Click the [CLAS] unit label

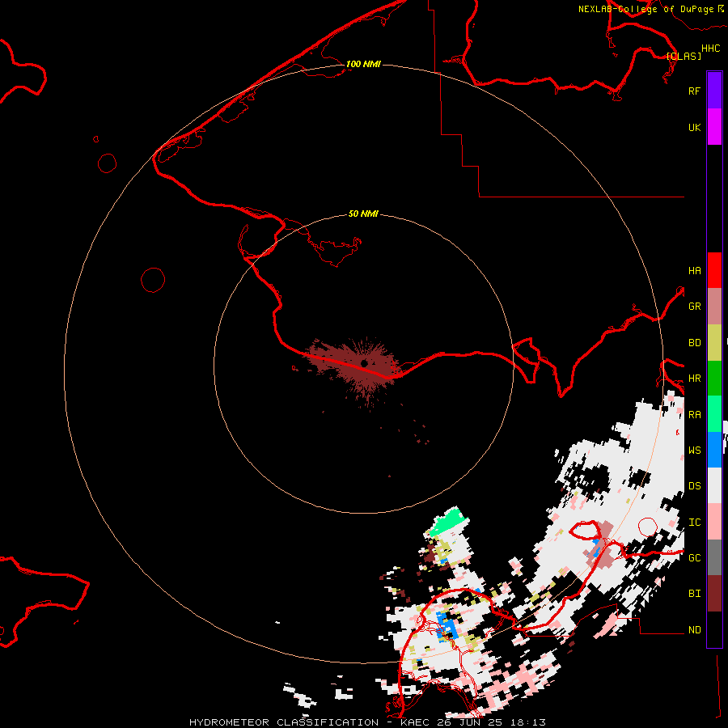pos(684,56)
